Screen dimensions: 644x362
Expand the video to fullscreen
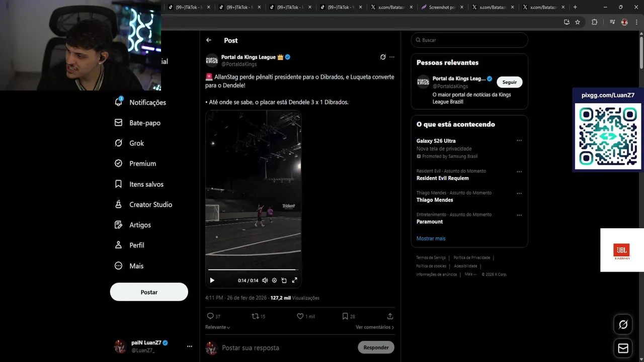[295, 281]
